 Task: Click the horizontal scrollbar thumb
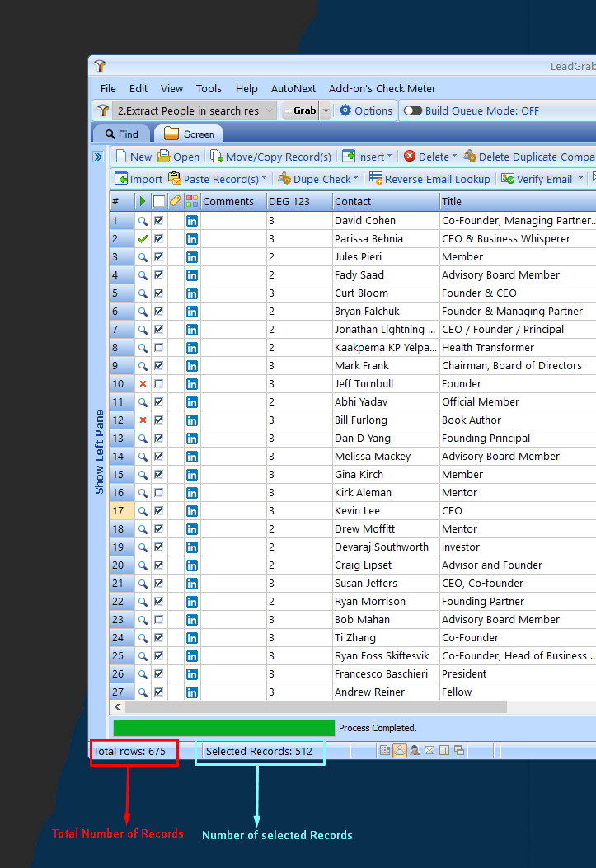316,707
